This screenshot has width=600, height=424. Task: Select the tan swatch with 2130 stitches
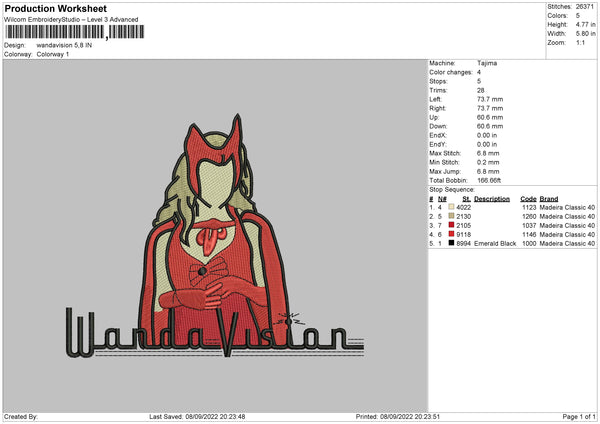[453, 215]
